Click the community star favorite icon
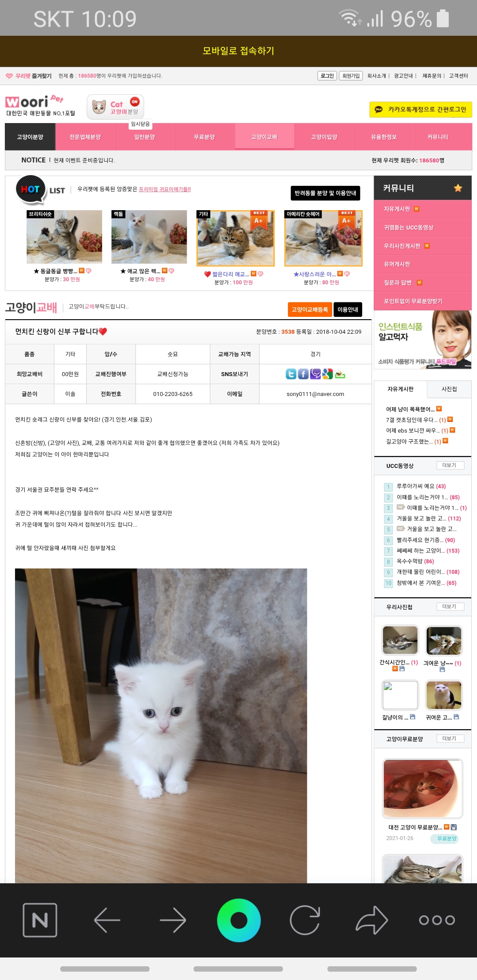The image size is (477, 980). tap(458, 188)
